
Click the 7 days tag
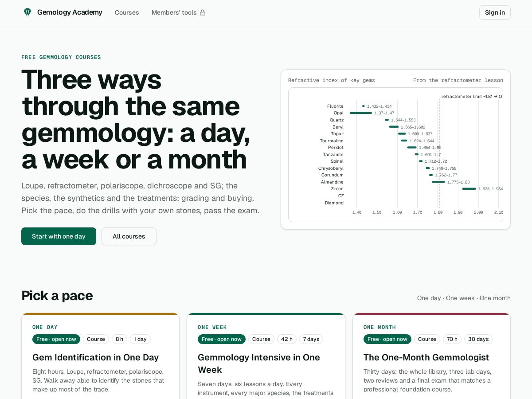311,339
